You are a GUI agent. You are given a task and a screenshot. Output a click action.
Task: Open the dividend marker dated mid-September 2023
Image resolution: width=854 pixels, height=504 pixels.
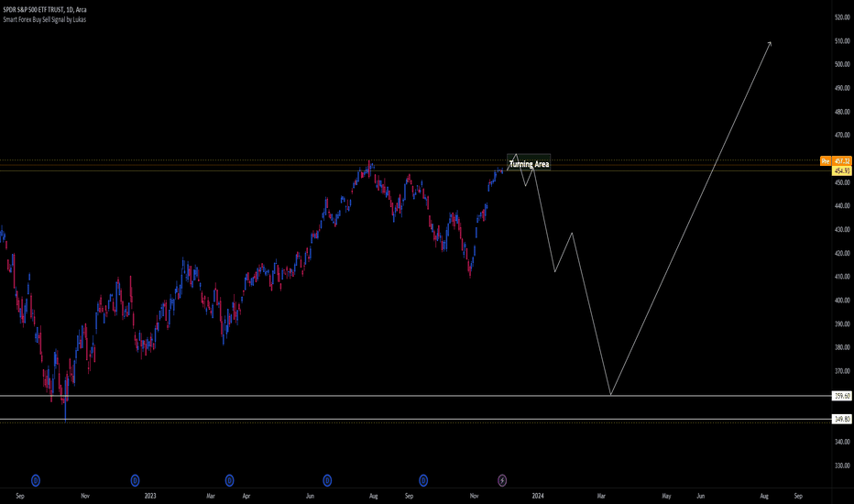(423, 480)
